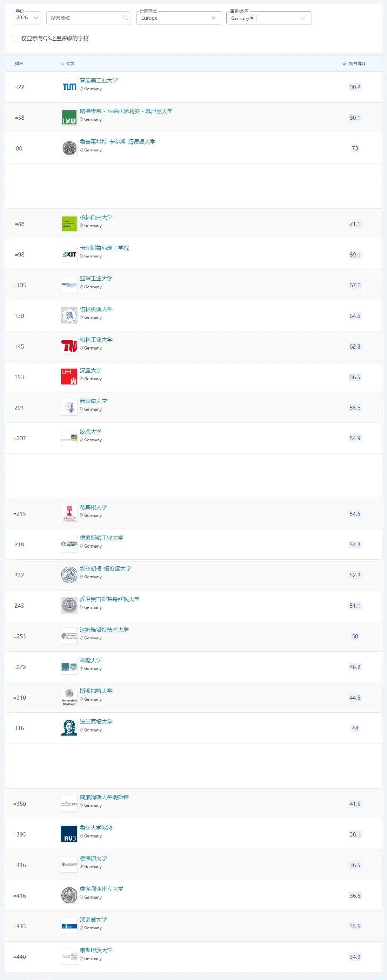Click the red UHH Hamburg logo
This screenshot has width=387, height=980.
[x=69, y=377]
